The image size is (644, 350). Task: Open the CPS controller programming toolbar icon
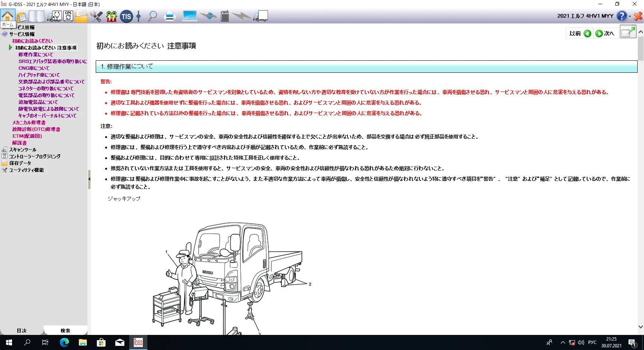(x=68, y=16)
